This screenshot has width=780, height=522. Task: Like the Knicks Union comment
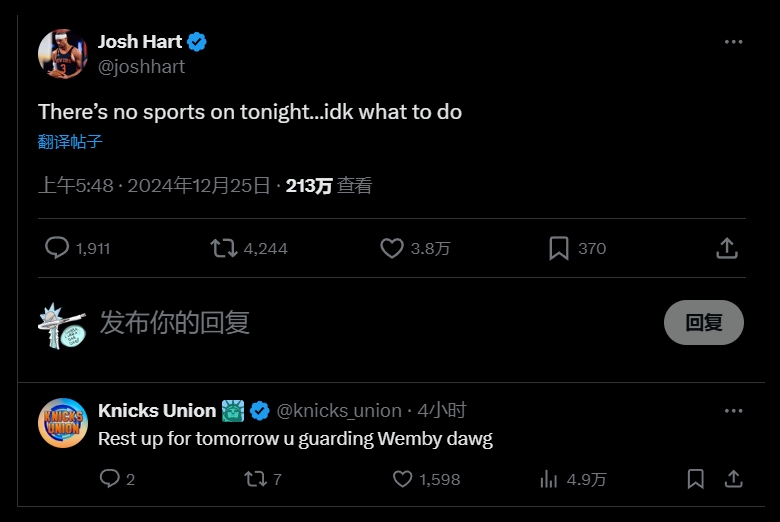402,479
